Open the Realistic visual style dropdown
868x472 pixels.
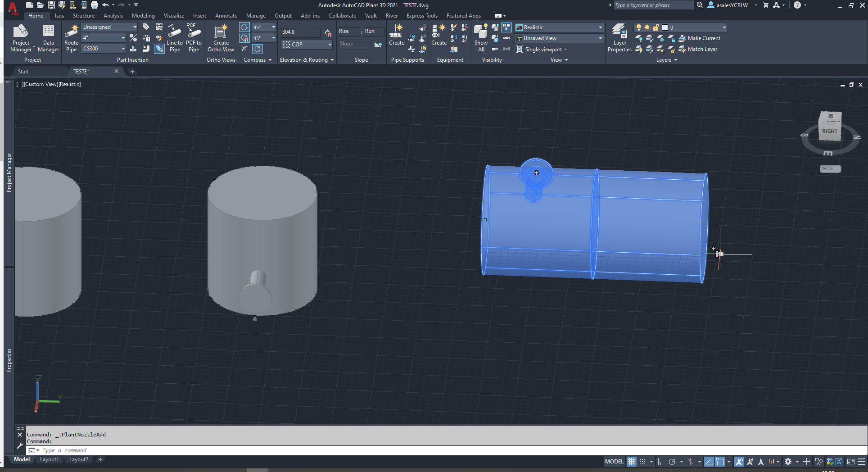[x=559, y=27]
